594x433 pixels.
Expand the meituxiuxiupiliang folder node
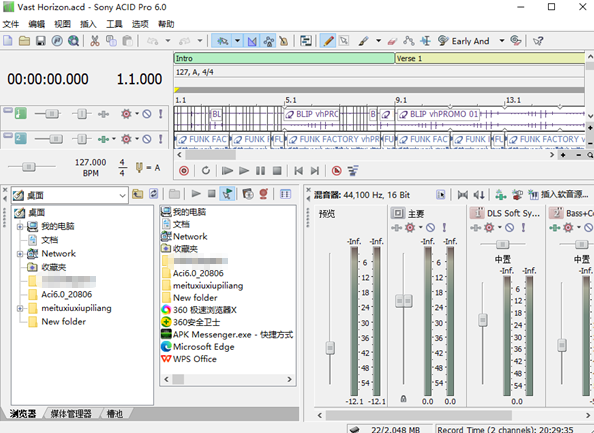[20, 308]
